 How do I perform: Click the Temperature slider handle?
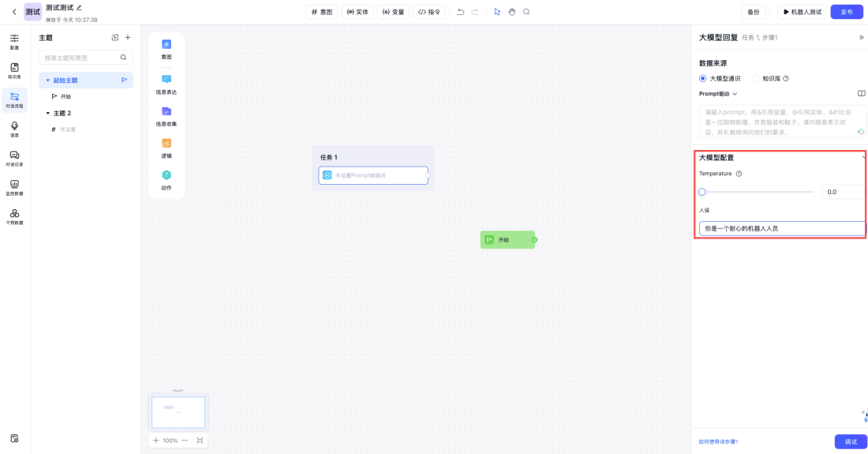point(702,191)
